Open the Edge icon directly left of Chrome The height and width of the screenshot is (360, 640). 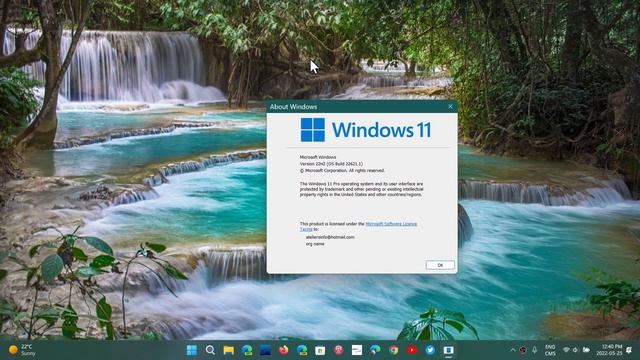(375, 350)
